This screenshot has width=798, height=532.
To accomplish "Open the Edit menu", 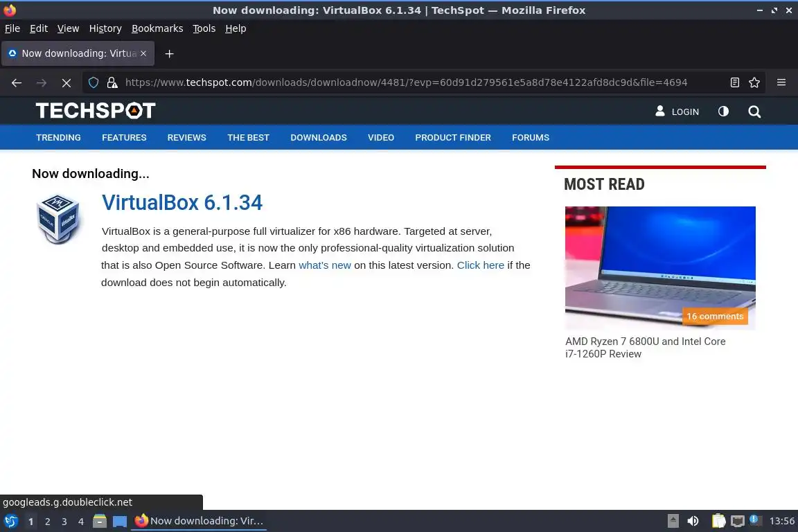I will tap(39, 28).
